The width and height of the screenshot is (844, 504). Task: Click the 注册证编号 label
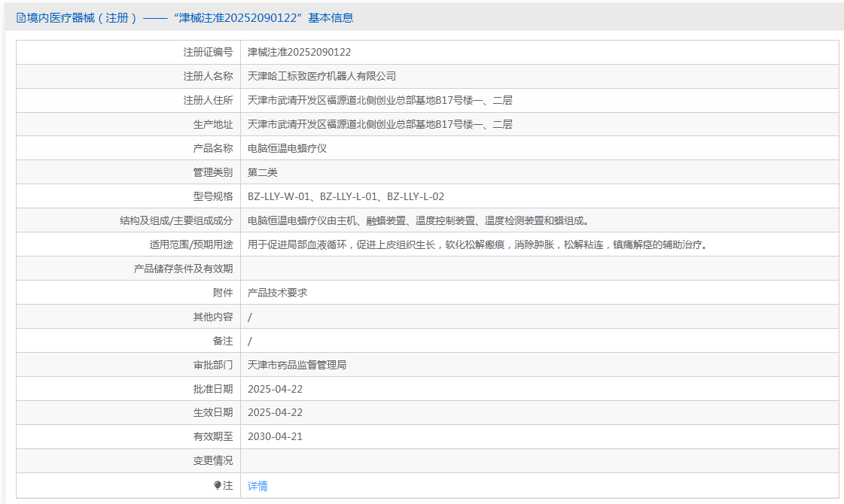click(208, 52)
